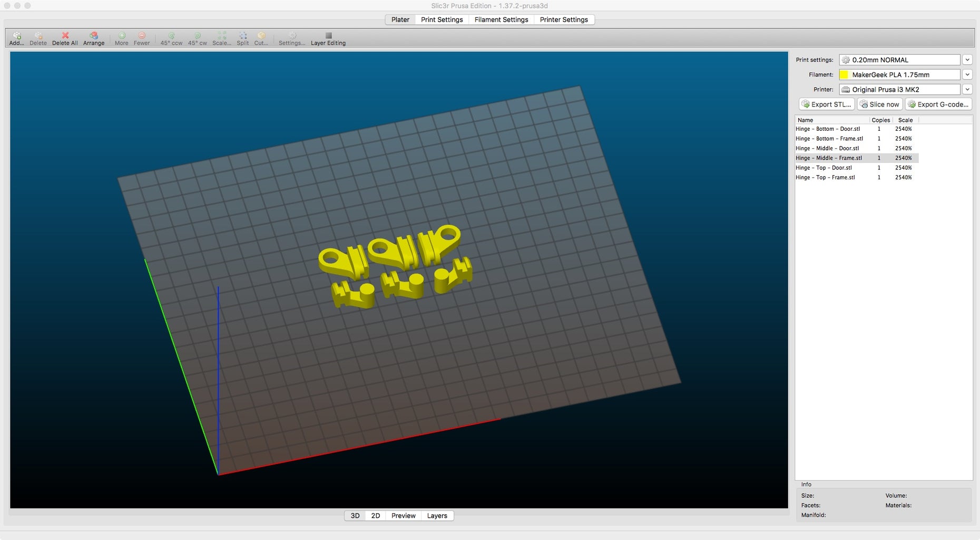
Task: Click the More copies icon
Action: coord(122,35)
